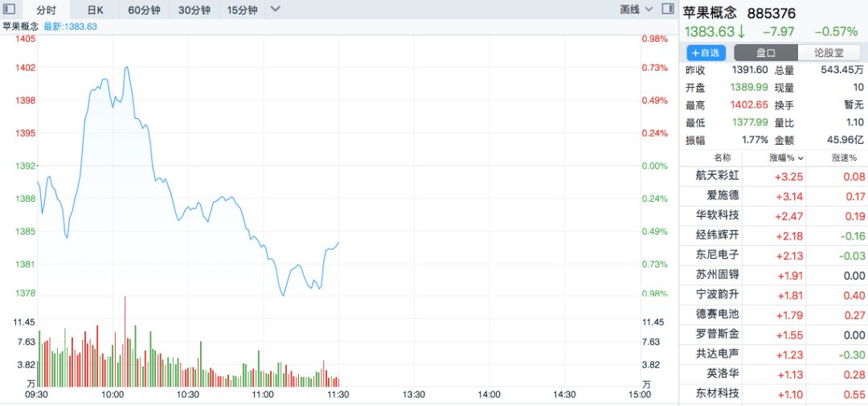This screenshot has height=406, width=868.
Task: Toggle the right sidebar panel icon
Action: pyautogui.click(x=668, y=10)
